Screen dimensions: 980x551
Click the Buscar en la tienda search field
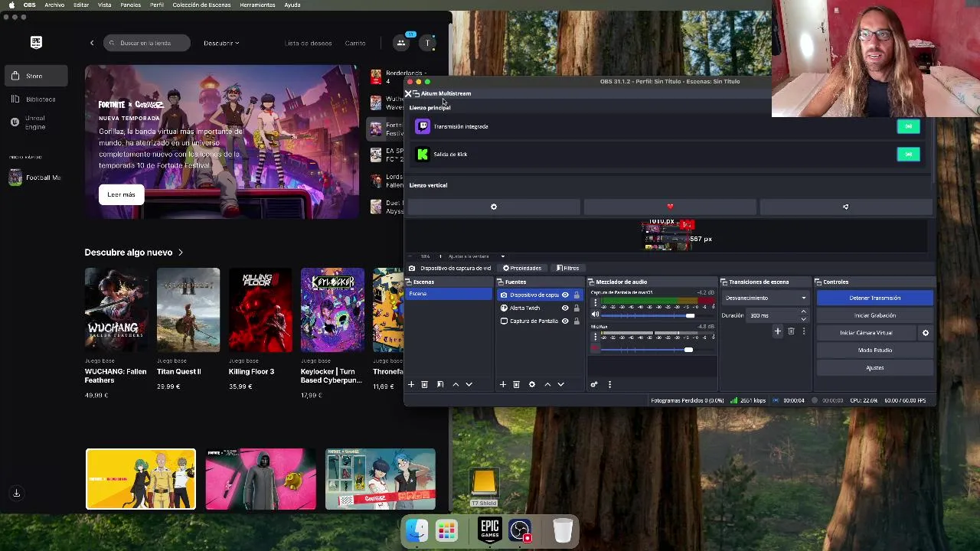[146, 43]
